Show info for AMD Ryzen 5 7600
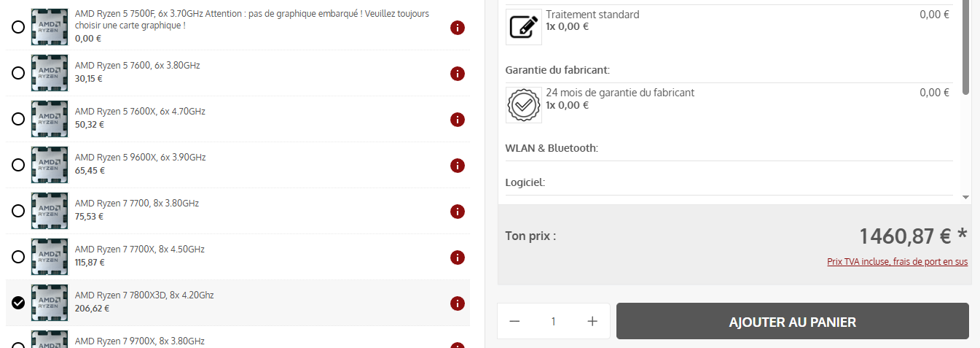Image resolution: width=980 pixels, height=348 pixels. pos(458,74)
